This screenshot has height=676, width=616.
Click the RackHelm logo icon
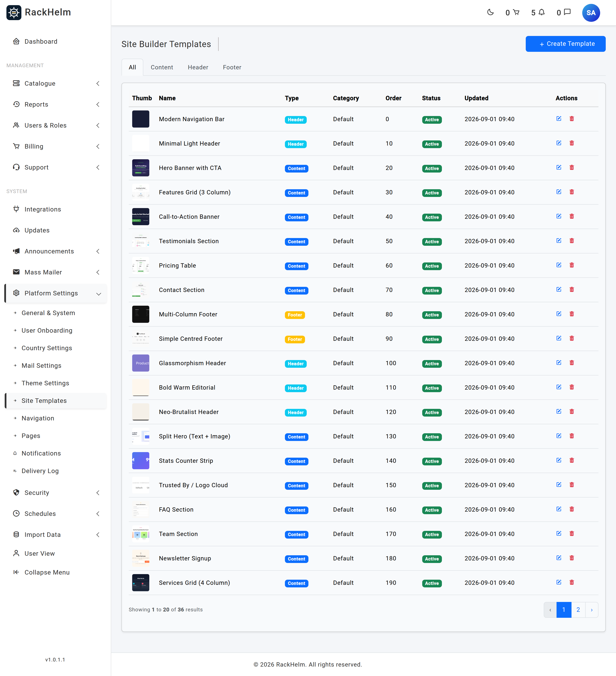point(14,12)
